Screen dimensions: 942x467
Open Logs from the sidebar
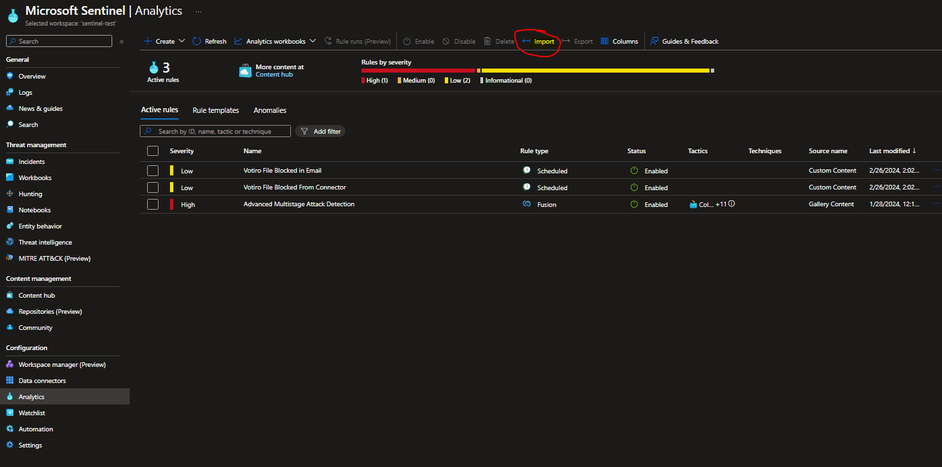pyautogui.click(x=25, y=93)
